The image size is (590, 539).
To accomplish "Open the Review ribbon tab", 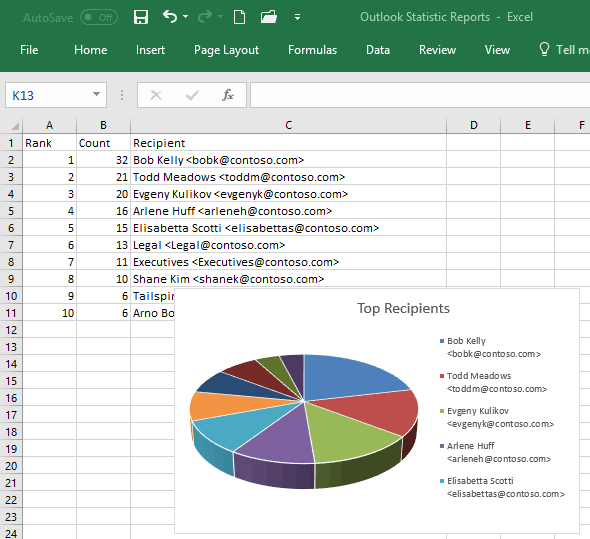I will click(x=437, y=50).
